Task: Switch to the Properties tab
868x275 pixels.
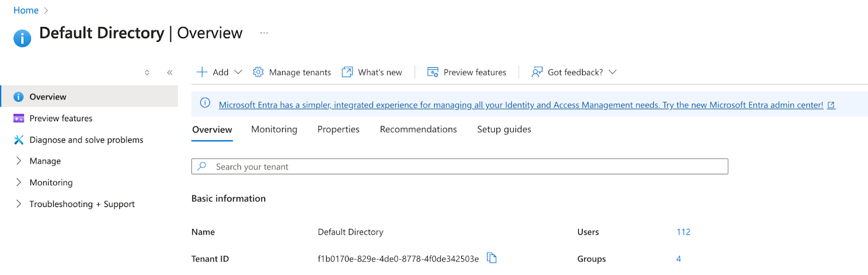Action: click(x=339, y=129)
